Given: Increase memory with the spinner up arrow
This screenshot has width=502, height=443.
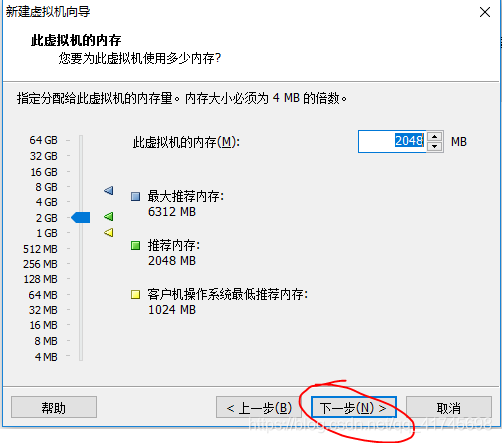Looking at the screenshot, I should pos(434,137).
